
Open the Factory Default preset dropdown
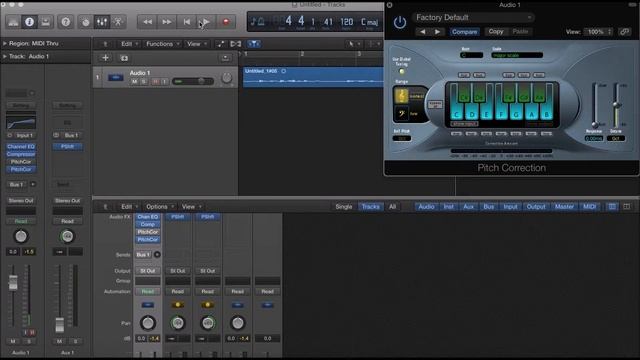473,18
